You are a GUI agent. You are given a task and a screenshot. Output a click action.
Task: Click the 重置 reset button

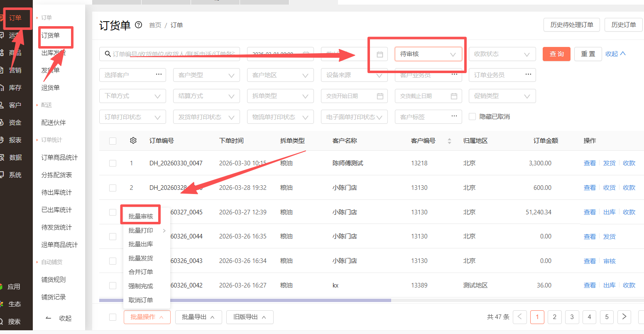coord(588,54)
